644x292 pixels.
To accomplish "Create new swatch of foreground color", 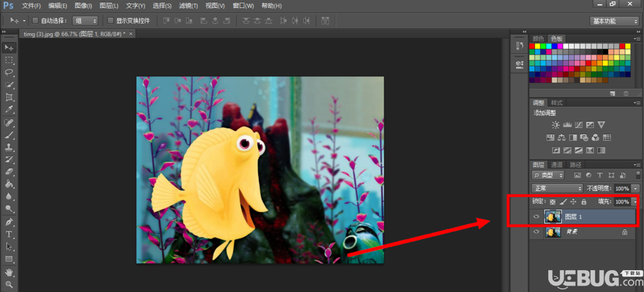I will click(613, 94).
